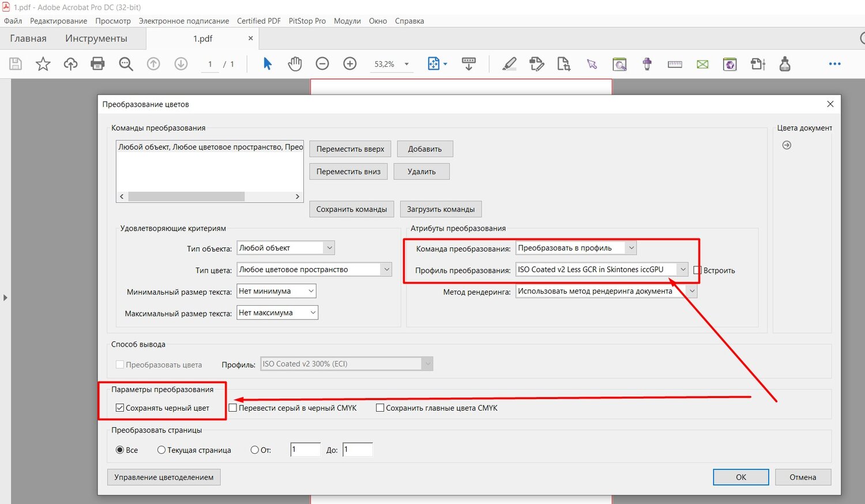Select the hand pan tool
865x504 pixels.
pos(295,64)
